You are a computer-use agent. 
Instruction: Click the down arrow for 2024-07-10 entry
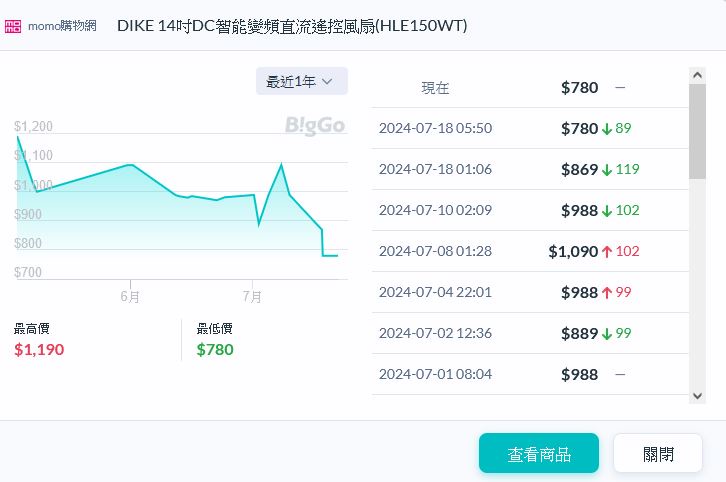tap(606, 210)
